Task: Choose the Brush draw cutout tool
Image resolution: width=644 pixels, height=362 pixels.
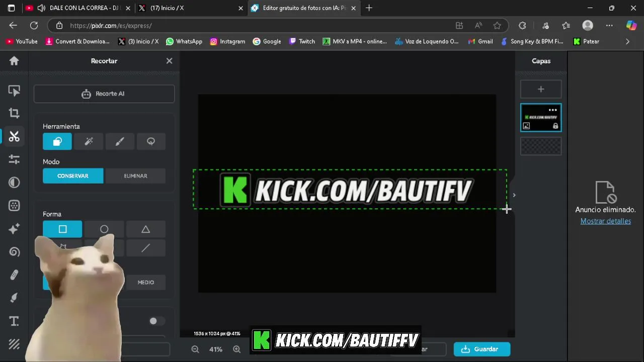Action: click(120, 142)
